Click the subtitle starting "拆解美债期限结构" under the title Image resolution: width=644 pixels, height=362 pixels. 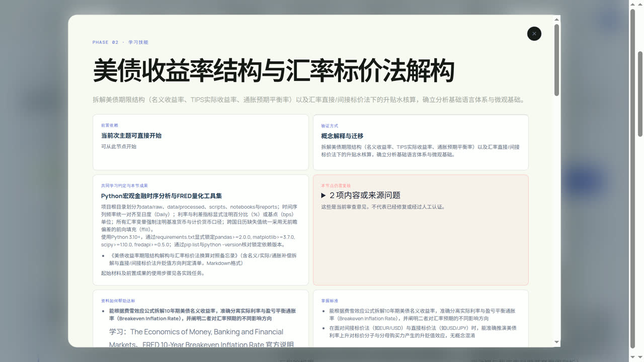pyautogui.click(x=309, y=100)
